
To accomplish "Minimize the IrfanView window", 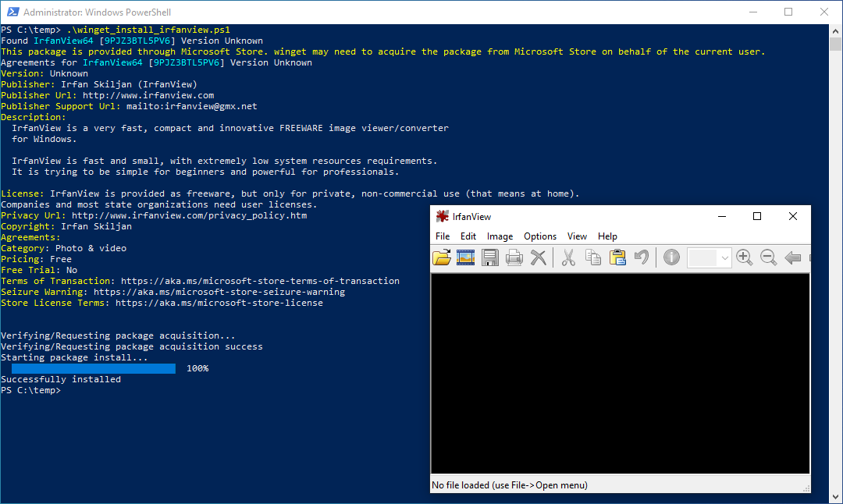I will click(x=722, y=216).
